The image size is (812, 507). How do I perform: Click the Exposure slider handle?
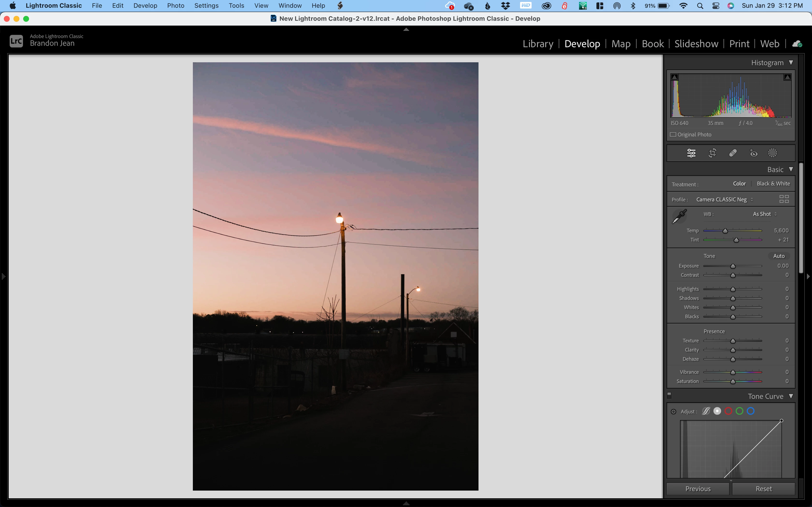click(733, 266)
